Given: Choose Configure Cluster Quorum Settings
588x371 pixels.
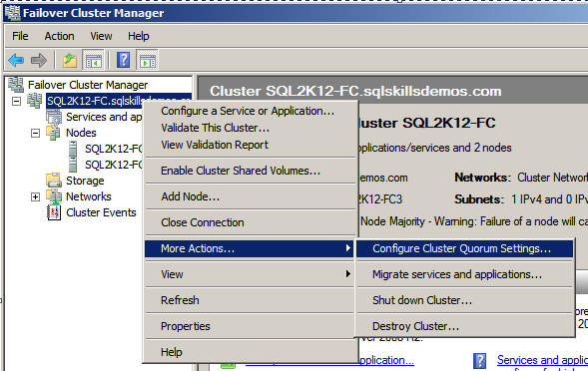Looking at the screenshot, I should (x=464, y=248).
